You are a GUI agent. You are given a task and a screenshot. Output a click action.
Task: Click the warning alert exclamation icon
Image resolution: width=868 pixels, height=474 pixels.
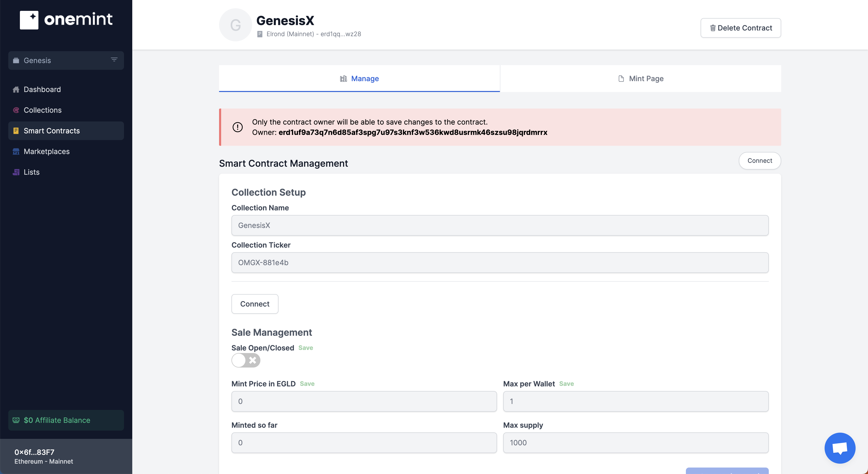click(238, 127)
